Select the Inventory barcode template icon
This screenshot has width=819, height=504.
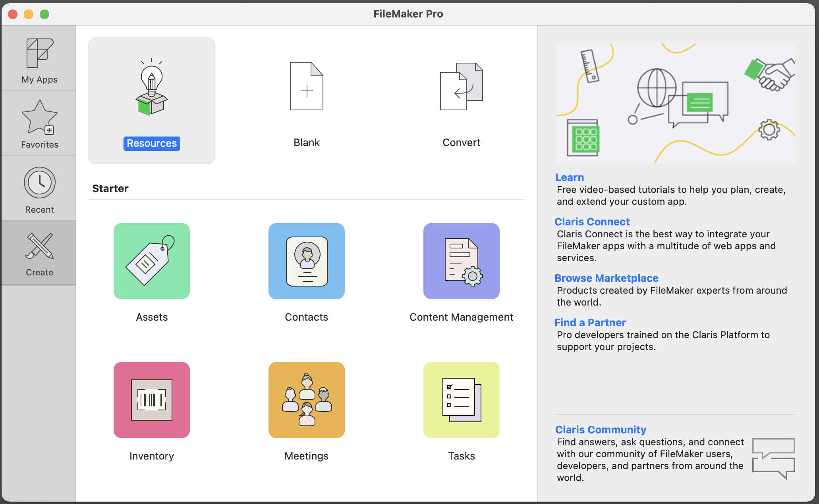pyautogui.click(x=152, y=400)
